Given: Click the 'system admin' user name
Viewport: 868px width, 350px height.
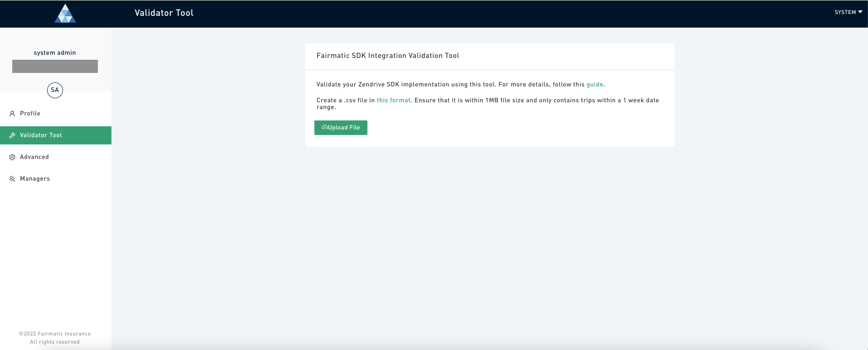Looking at the screenshot, I should coord(55,53).
